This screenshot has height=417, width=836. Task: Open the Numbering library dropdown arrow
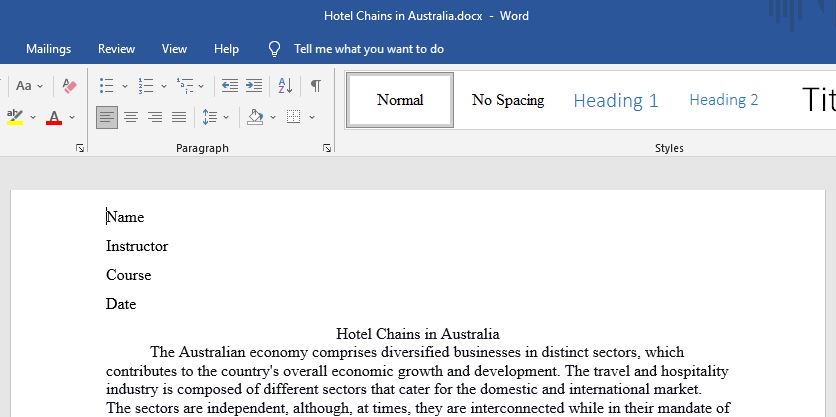[x=164, y=86]
